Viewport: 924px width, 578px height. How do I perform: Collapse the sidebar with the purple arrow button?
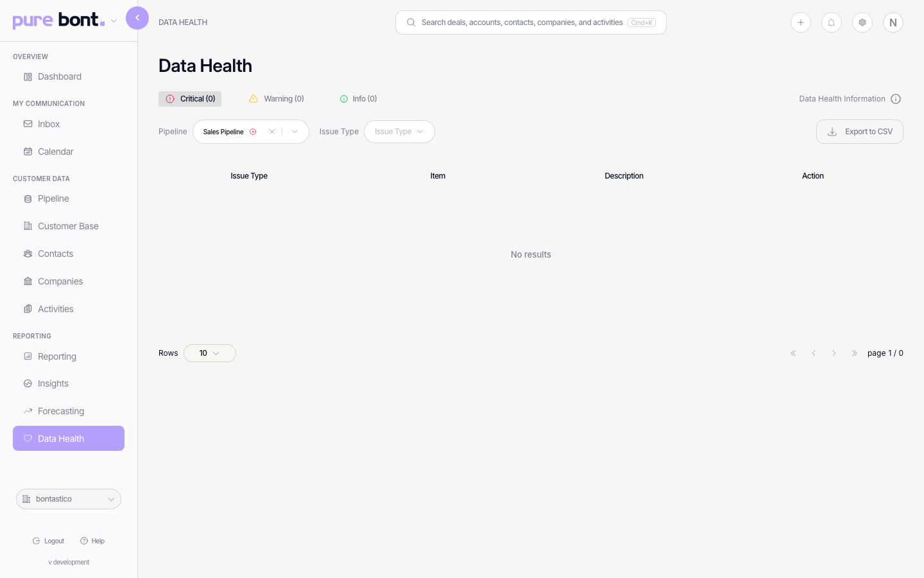coord(137,18)
